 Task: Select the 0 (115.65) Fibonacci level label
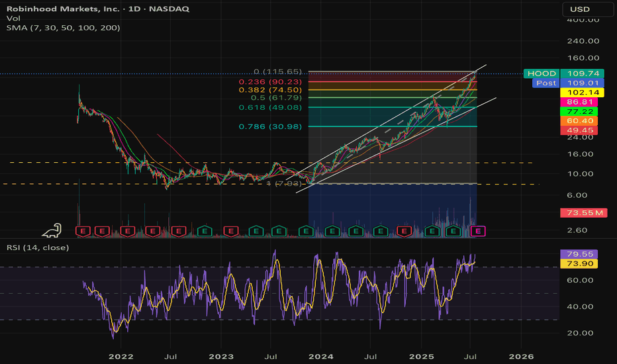(278, 71)
